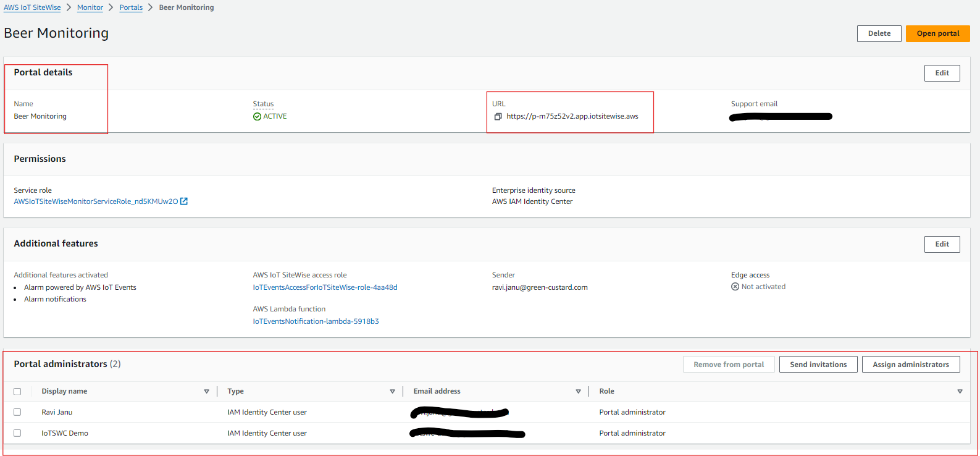Click the Open portal button
The height and width of the screenshot is (456, 980).
click(938, 33)
